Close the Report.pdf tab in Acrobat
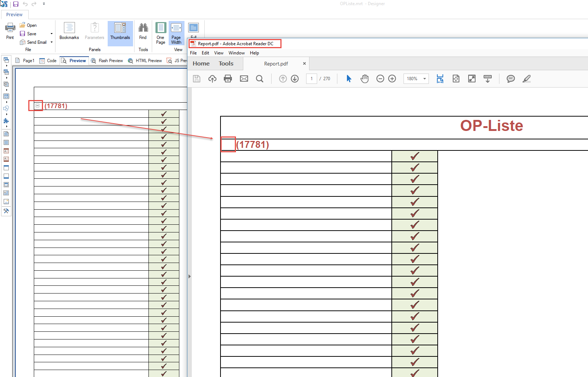The width and height of the screenshot is (588, 377). point(304,63)
